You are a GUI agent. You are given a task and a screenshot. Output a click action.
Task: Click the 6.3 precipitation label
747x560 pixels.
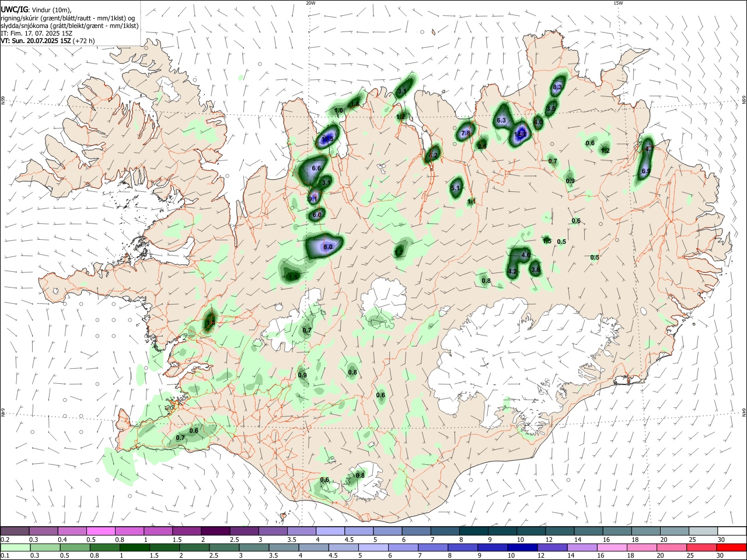[x=501, y=120]
